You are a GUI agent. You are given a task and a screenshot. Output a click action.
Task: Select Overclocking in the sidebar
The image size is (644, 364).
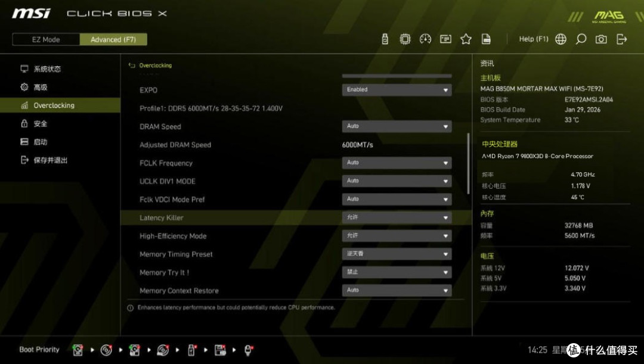coord(60,105)
